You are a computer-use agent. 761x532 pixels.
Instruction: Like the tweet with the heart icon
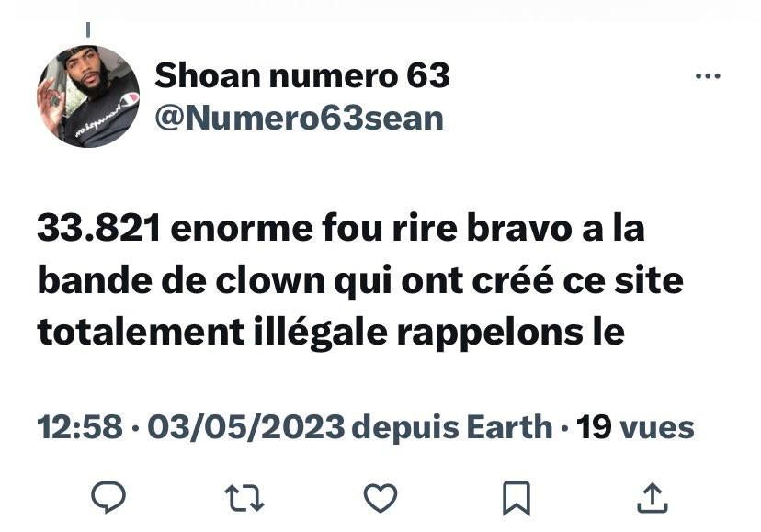tap(380, 498)
